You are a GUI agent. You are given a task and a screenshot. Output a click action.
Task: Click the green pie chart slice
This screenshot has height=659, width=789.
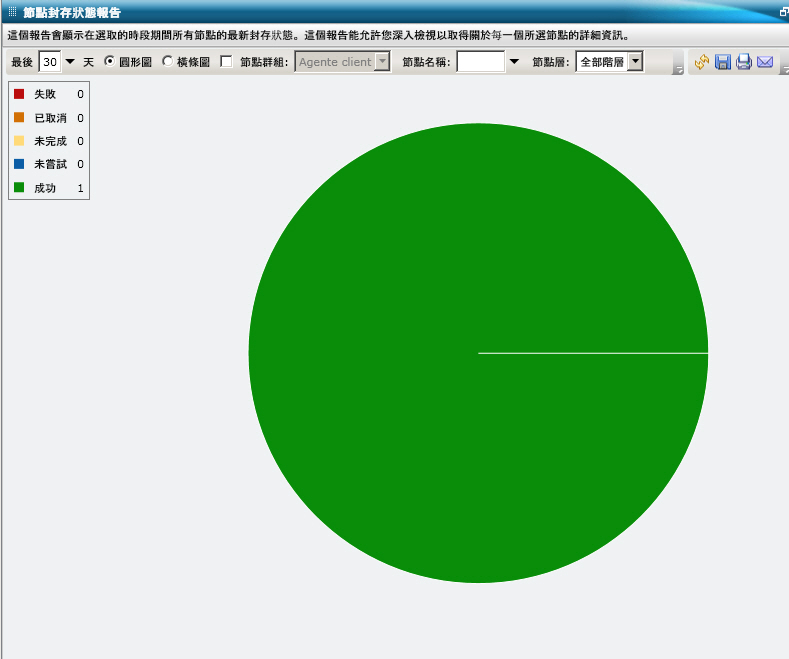pyautogui.click(x=478, y=353)
